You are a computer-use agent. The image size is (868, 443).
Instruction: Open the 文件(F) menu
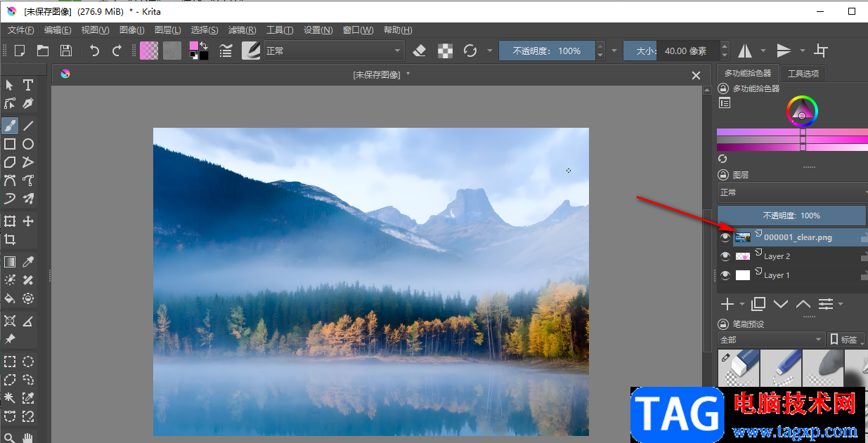click(x=21, y=30)
